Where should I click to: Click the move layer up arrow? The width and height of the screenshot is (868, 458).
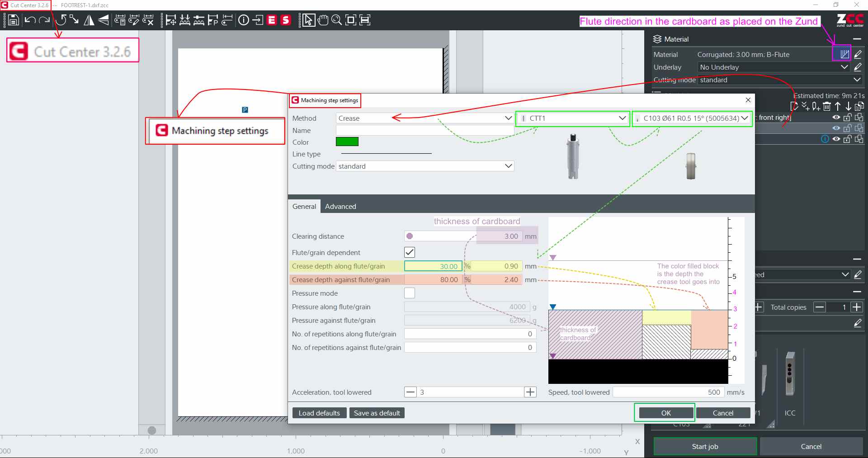tap(838, 106)
